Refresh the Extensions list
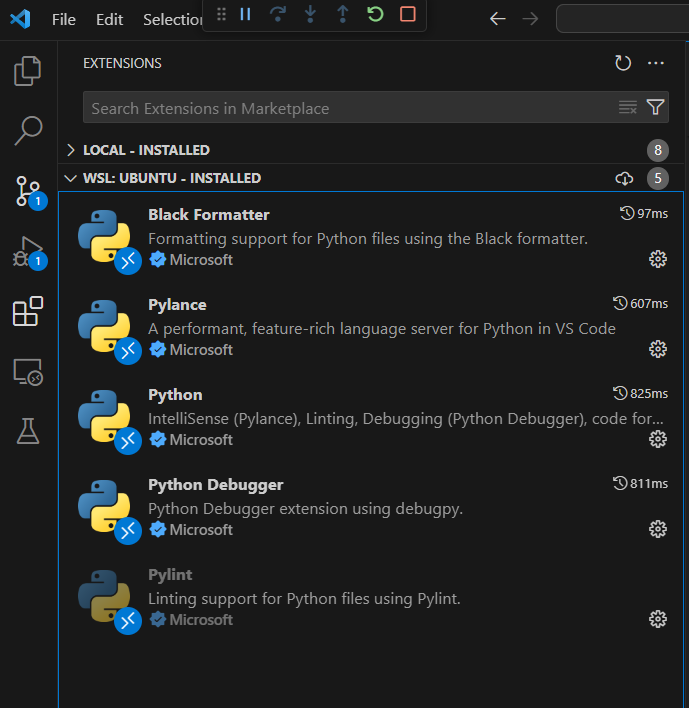Image resolution: width=689 pixels, height=708 pixels. (x=623, y=63)
